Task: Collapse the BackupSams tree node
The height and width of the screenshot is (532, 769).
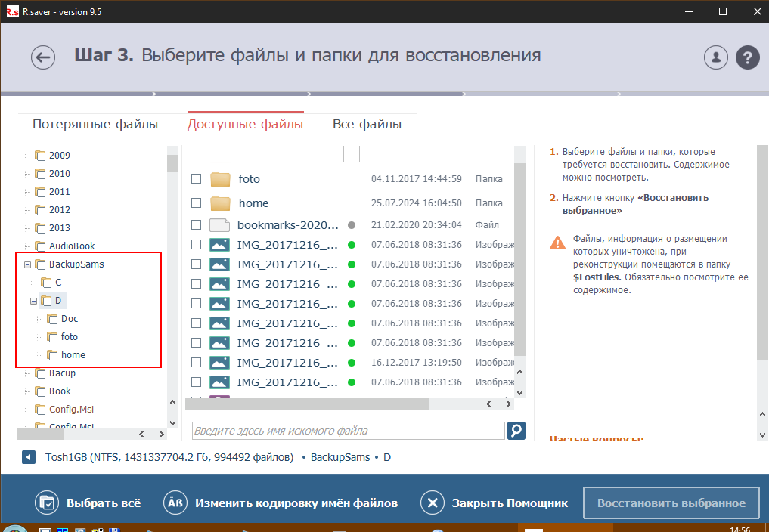Action: coord(27,264)
